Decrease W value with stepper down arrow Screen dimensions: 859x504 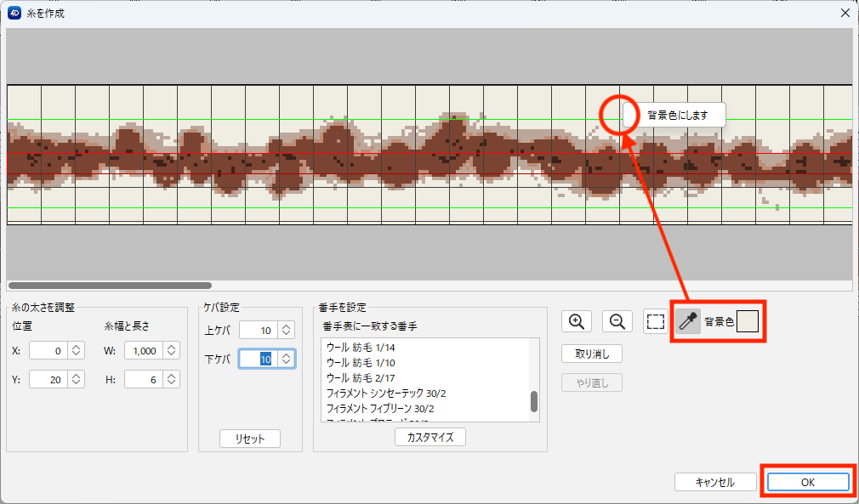pyautogui.click(x=172, y=354)
